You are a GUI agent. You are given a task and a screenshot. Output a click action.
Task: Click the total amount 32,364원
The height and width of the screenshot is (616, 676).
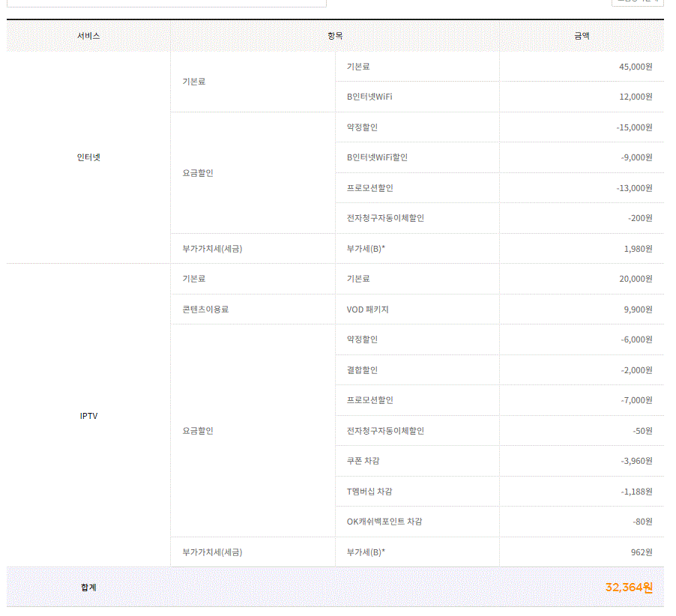click(629, 588)
